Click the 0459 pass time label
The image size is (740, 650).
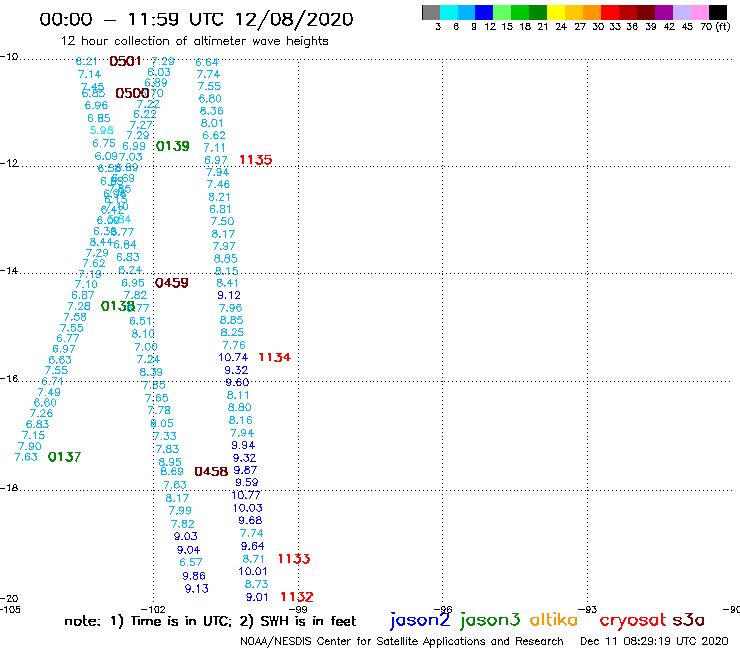pos(172,283)
